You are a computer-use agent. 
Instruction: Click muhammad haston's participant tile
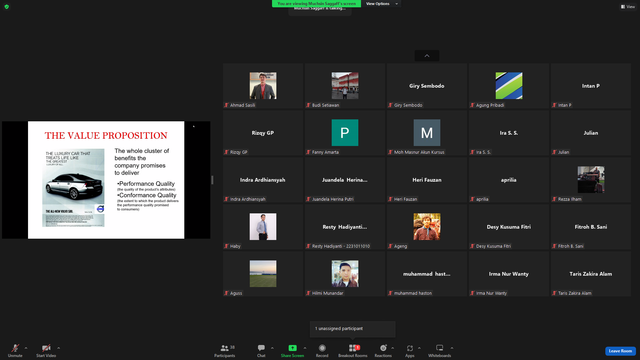427,273
